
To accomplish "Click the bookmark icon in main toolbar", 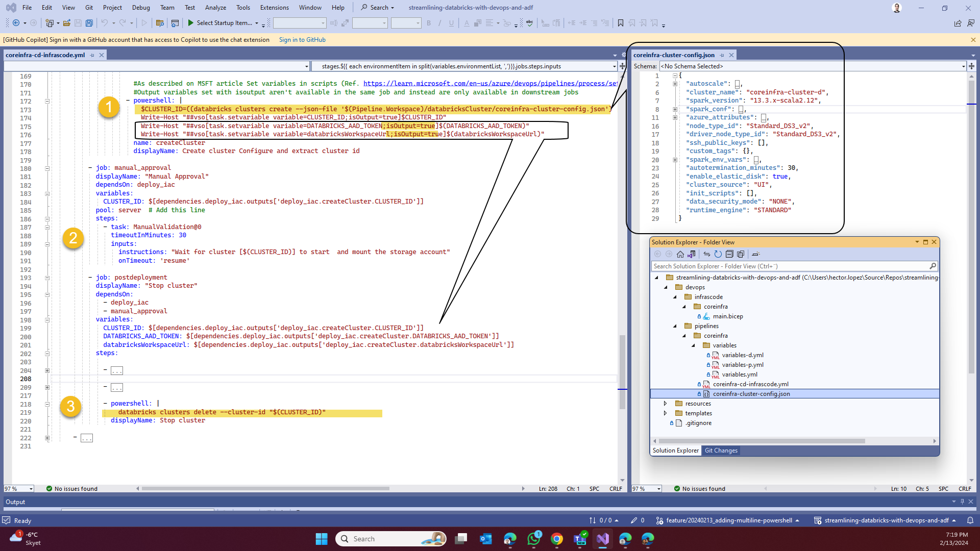I will tap(621, 23).
